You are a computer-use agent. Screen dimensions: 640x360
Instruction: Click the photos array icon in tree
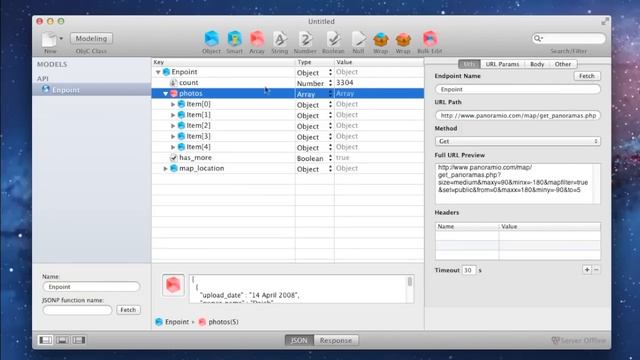pos(174,93)
